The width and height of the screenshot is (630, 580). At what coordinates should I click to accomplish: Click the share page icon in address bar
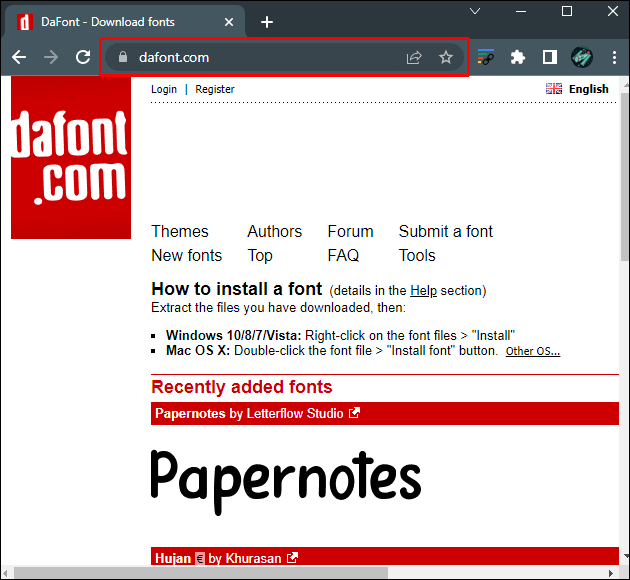(x=414, y=58)
